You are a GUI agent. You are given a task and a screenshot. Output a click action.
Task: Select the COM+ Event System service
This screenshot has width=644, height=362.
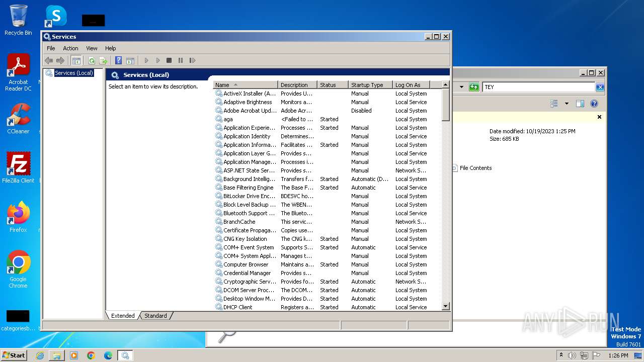click(x=327, y=247)
